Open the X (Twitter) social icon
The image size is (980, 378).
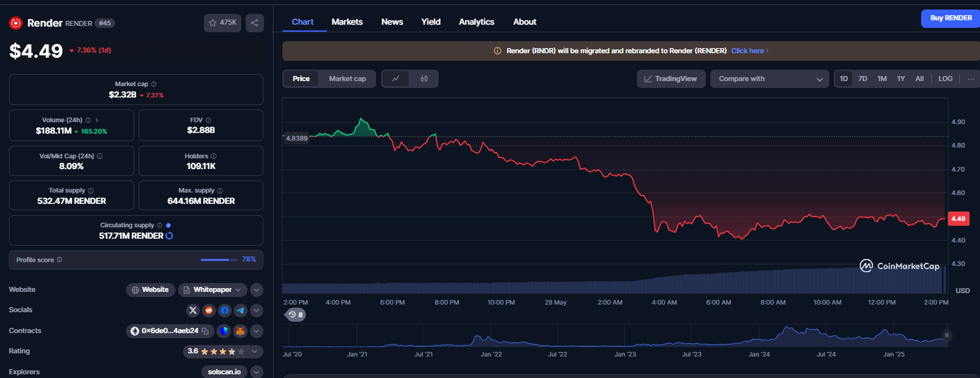[193, 310]
